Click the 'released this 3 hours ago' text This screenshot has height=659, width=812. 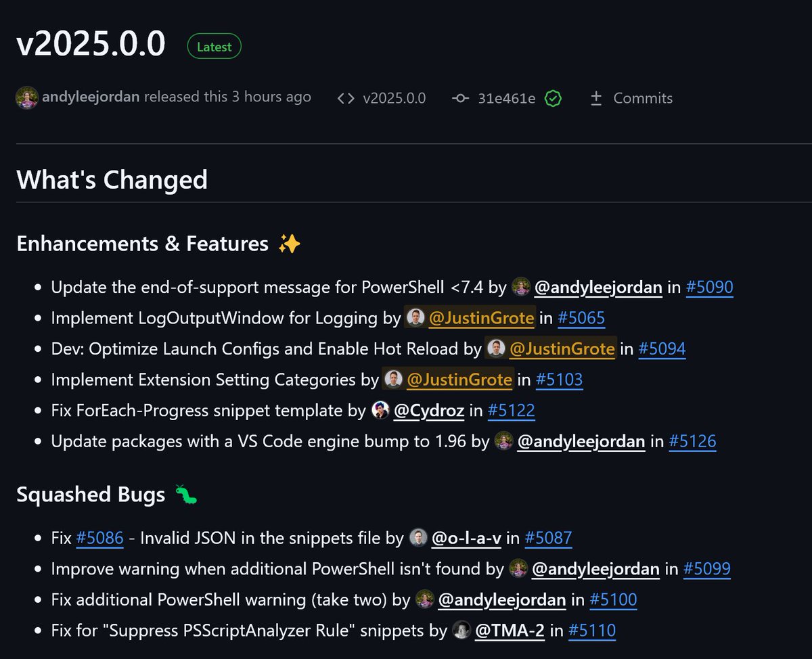point(227,97)
